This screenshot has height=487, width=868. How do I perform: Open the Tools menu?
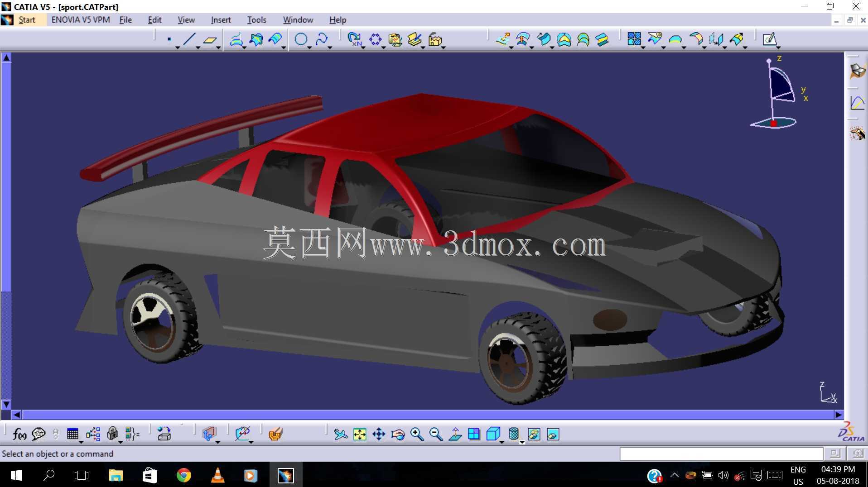[x=256, y=20]
